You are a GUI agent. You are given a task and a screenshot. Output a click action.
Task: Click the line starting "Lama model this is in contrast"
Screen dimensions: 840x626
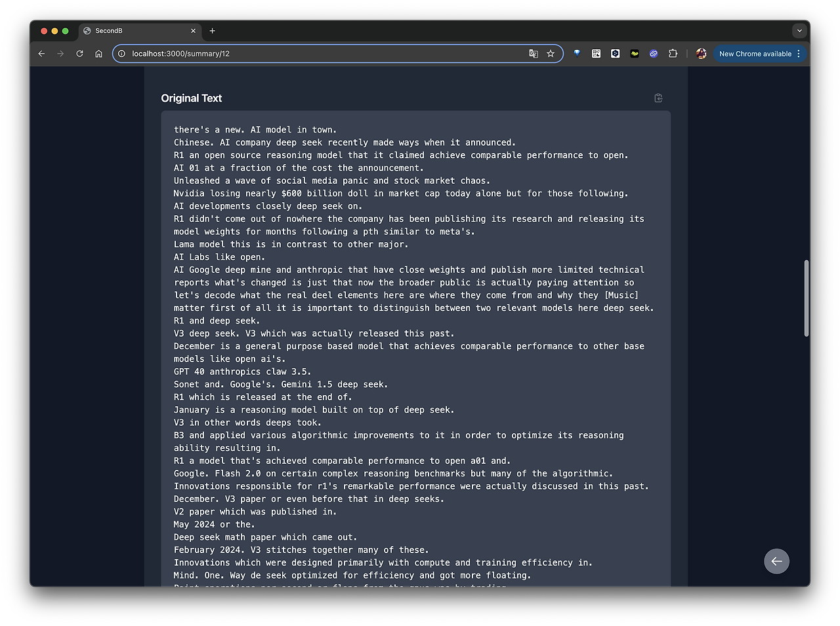pos(291,244)
